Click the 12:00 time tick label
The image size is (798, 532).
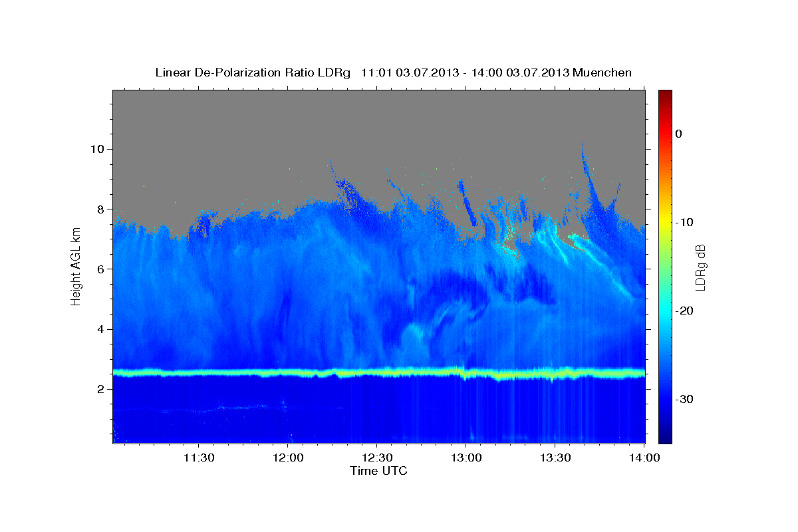coord(288,458)
